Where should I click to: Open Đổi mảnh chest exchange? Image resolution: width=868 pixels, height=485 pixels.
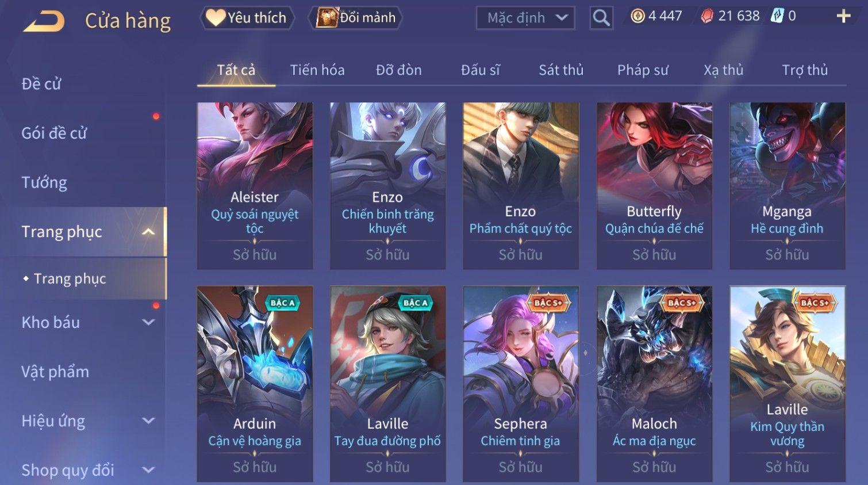pyautogui.click(x=355, y=18)
